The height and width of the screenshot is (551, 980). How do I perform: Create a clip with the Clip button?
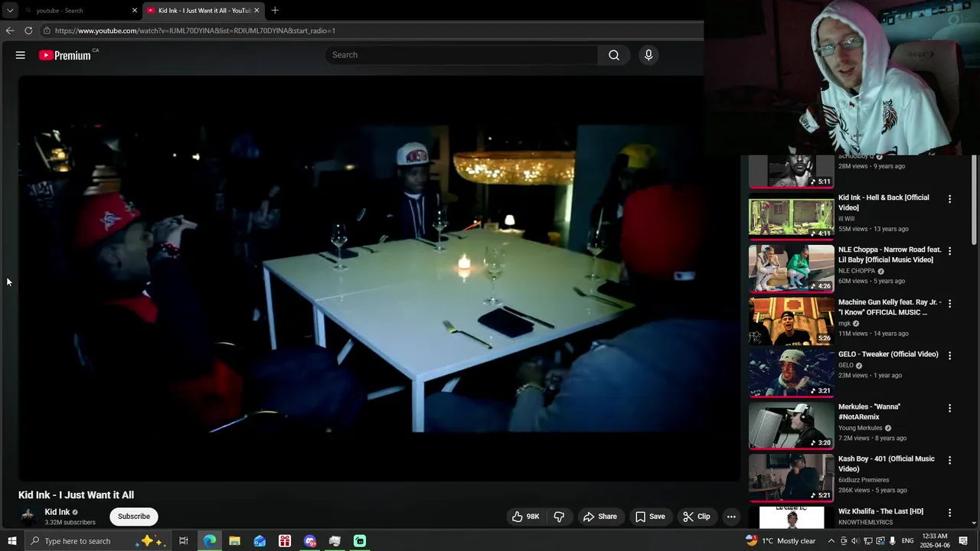point(697,517)
